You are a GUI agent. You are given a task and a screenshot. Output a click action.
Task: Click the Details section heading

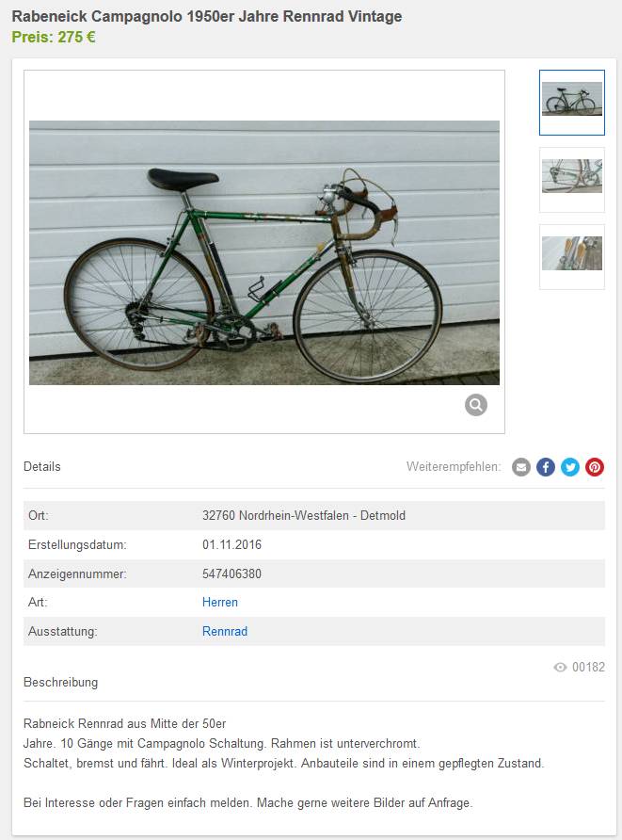tap(41, 466)
